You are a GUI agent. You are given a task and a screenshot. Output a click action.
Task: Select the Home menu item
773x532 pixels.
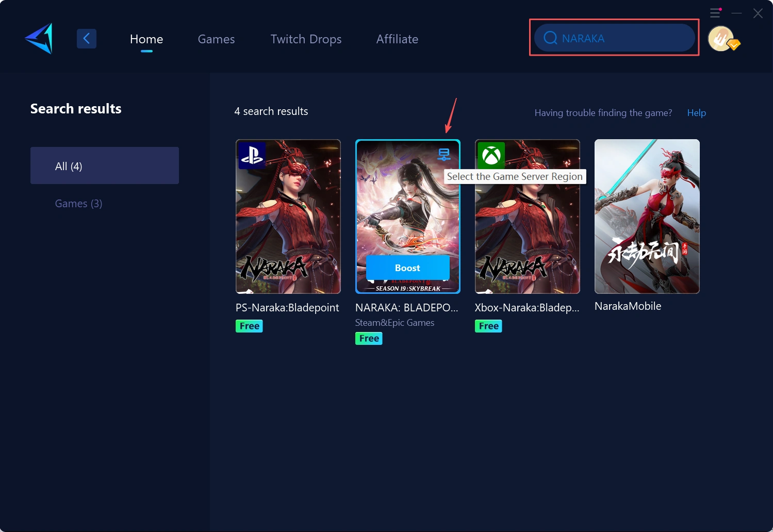click(x=146, y=39)
